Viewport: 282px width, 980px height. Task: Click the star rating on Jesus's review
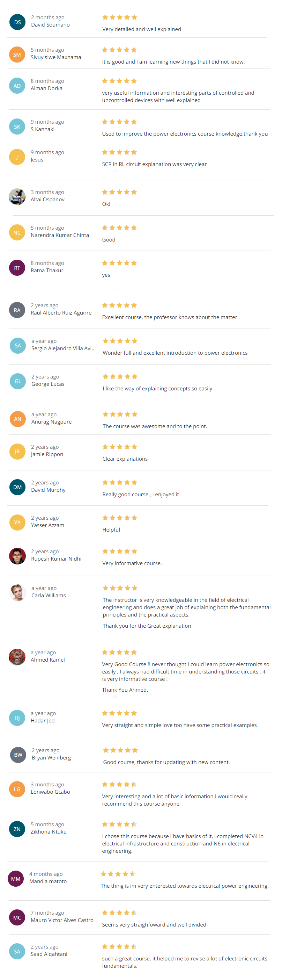coord(119,152)
